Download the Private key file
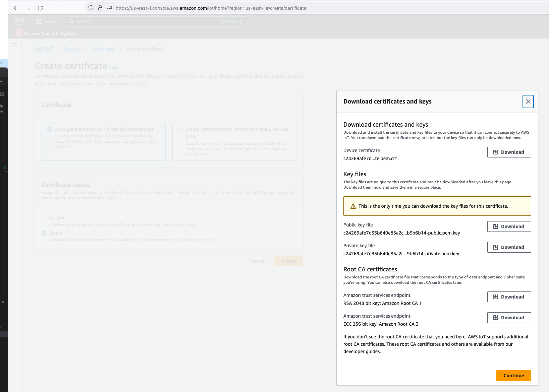The width and height of the screenshot is (549, 392). pos(509,247)
